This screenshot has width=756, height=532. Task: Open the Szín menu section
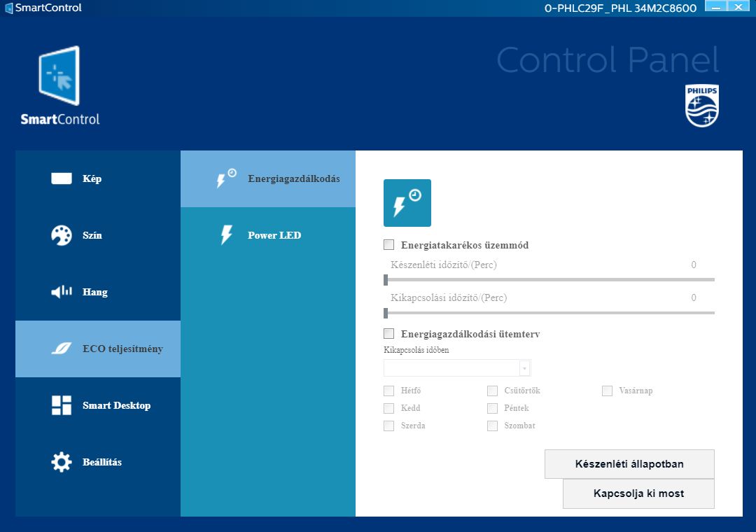tap(98, 235)
